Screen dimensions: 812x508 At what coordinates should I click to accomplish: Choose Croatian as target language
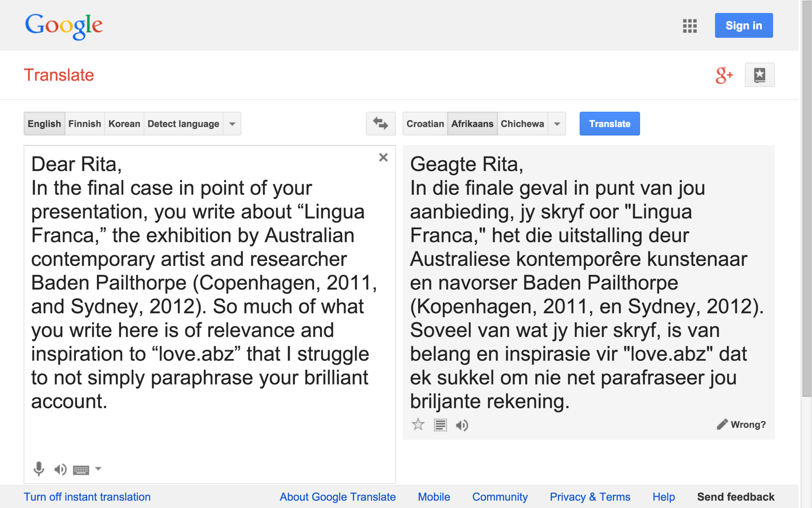coord(425,124)
